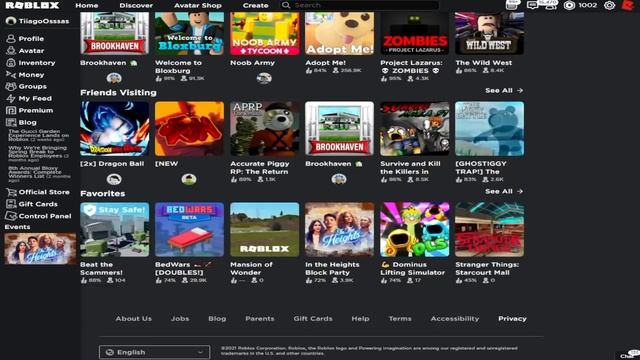Open the Chat button at bottom right
The width and height of the screenshot is (640, 360).
pyautogui.click(x=628, y=355)
